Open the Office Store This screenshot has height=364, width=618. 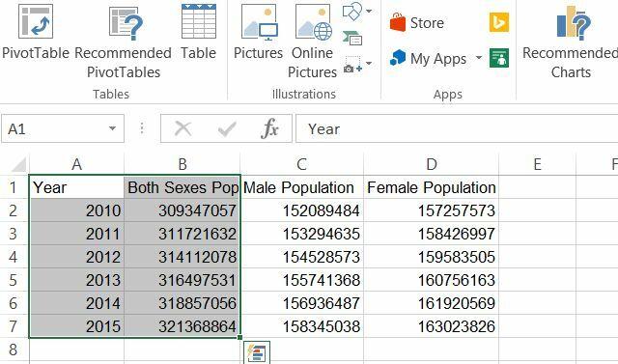[x=417, y=22]
